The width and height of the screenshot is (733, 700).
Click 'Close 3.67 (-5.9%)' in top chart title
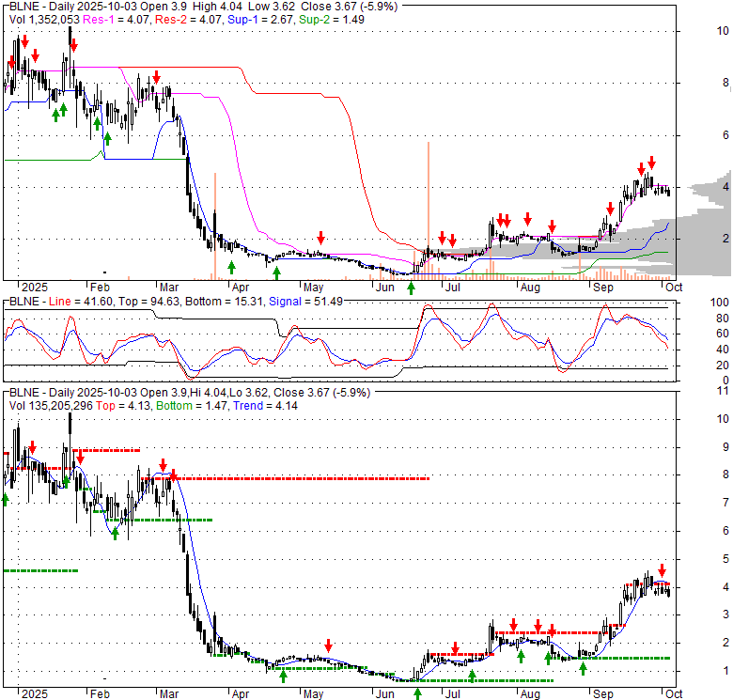350,7
